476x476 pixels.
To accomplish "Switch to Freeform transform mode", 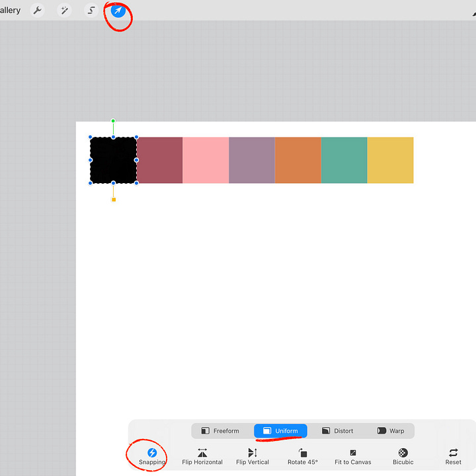I will (x=220, y=431).
